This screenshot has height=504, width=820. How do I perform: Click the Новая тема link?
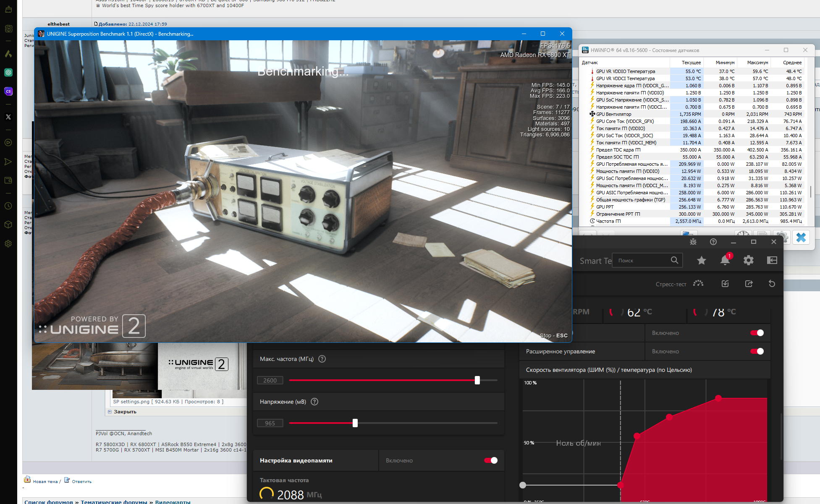[45, 481]
